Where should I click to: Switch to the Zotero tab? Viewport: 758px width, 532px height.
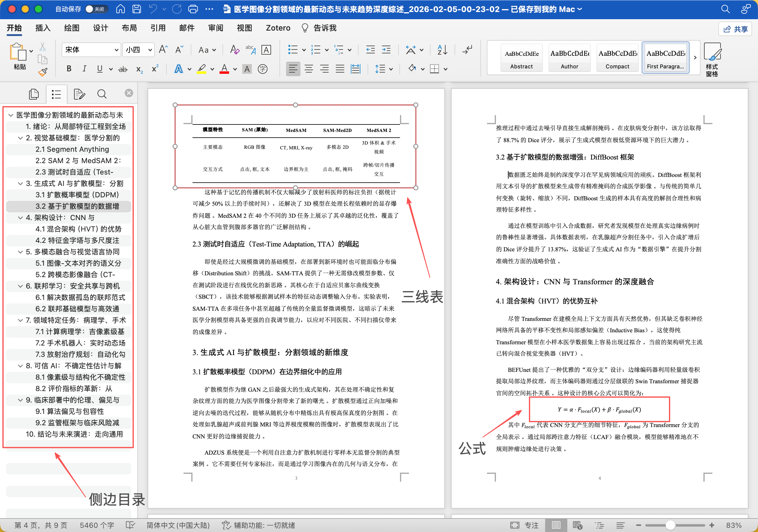[x=278, y=28]
